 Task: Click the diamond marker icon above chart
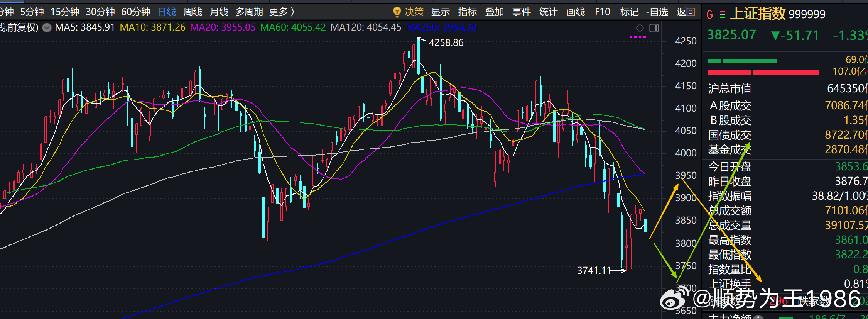[x=640, y=28]
